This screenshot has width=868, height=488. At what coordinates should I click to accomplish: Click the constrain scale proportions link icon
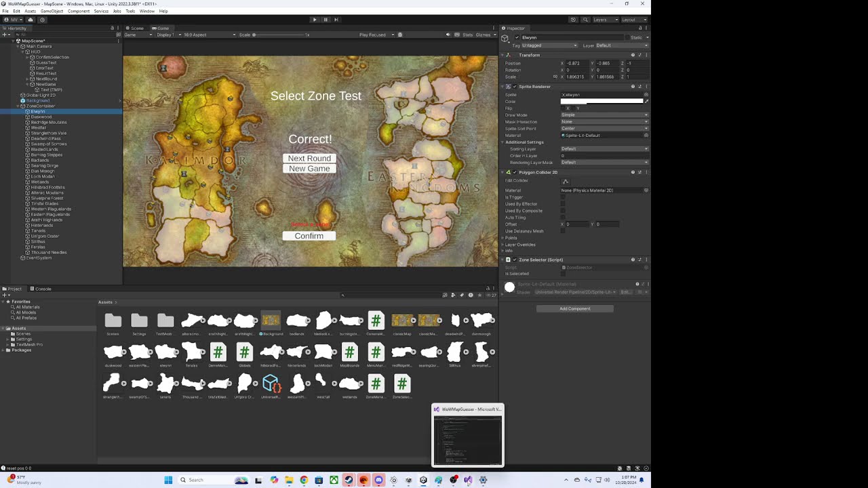[x=555, y=77]
